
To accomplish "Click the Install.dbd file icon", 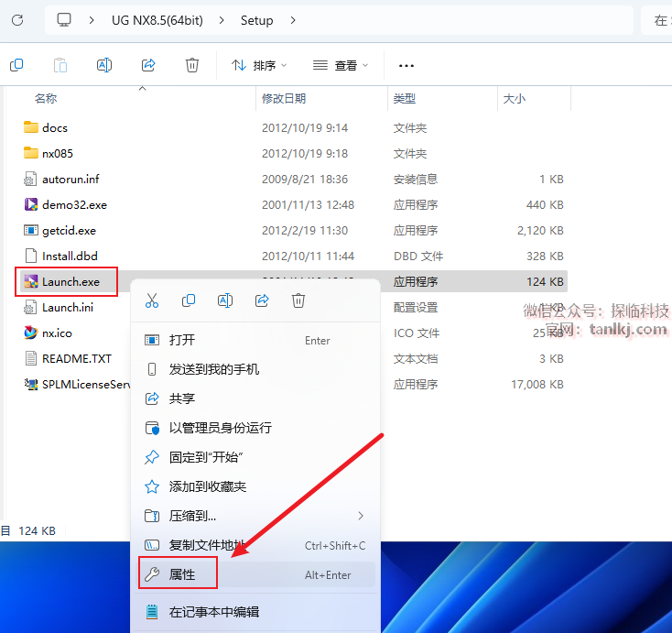I will (31, 256).
